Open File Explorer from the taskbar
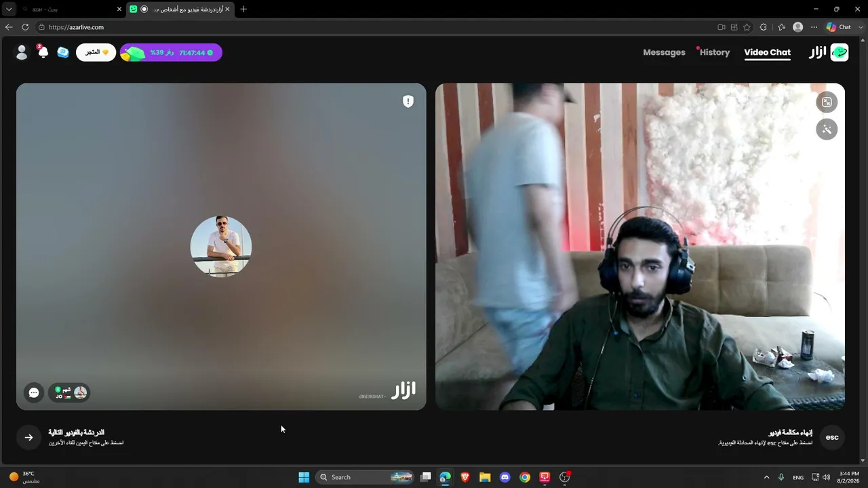 point(485,477)
